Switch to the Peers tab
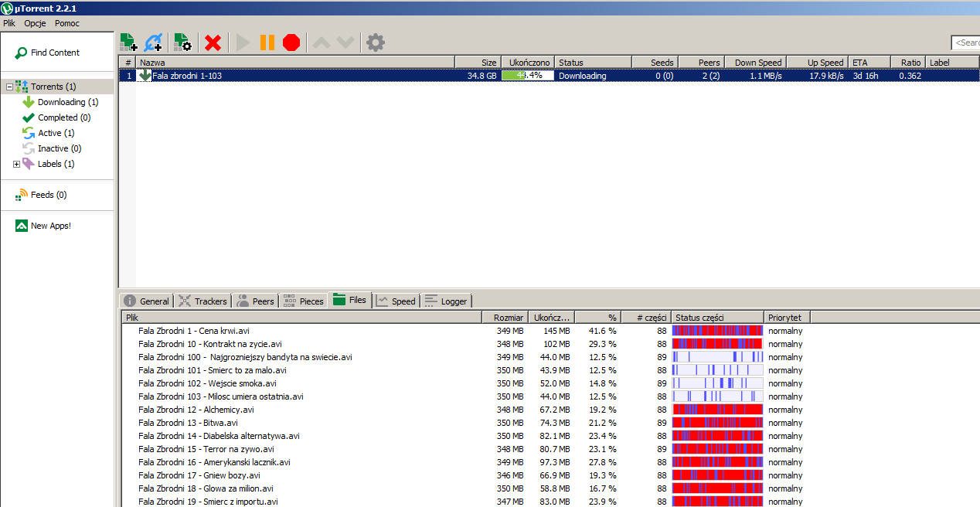The height and width of the screenshot is (507, 980). [255, 301]
